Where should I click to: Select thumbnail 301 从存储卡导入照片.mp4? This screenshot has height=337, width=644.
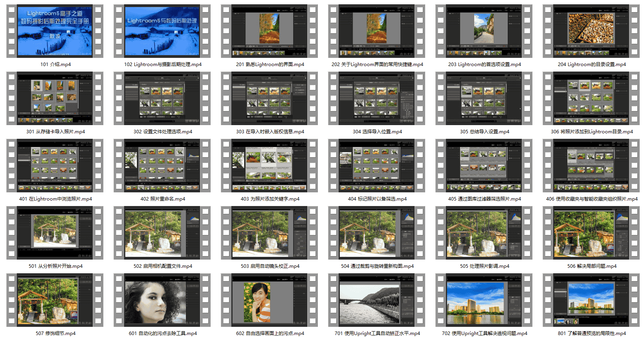(55, 99)
